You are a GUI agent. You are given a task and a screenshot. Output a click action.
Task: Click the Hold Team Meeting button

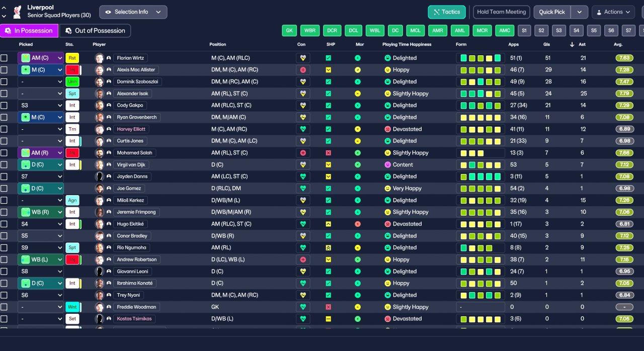(x=502, y=12)
